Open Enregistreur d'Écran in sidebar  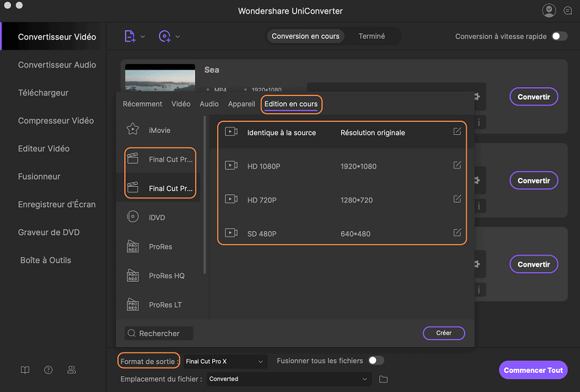pyautogui.click(x=57, y=205)
